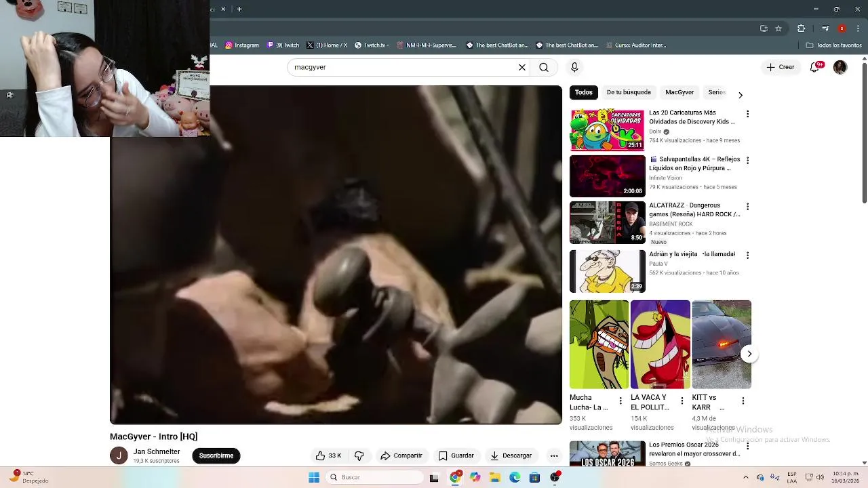Viewport: 868px width, 488px height.
Task: Open the (9) Twitch bookmark
Action: [283, 45]
